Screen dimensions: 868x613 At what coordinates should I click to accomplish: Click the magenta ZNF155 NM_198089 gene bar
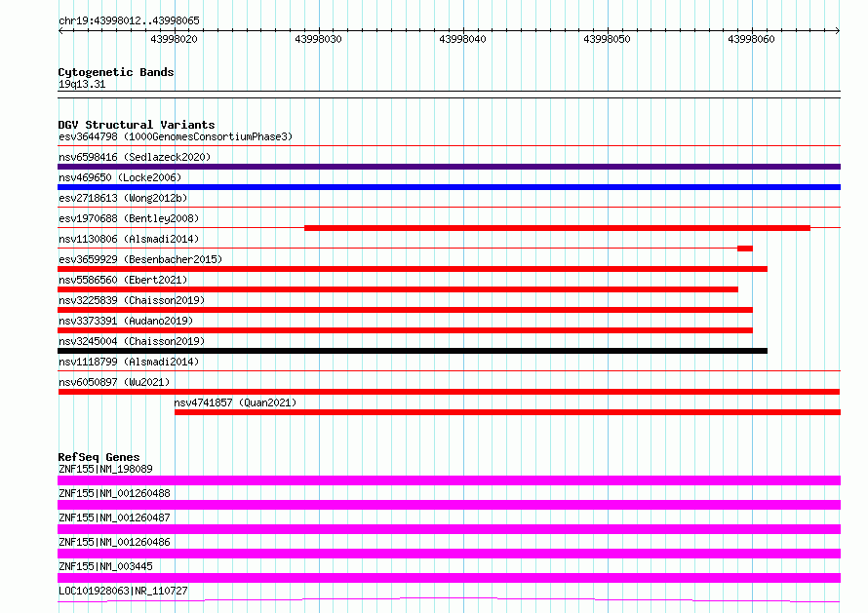pyautogui.click(x=449, y=480)
